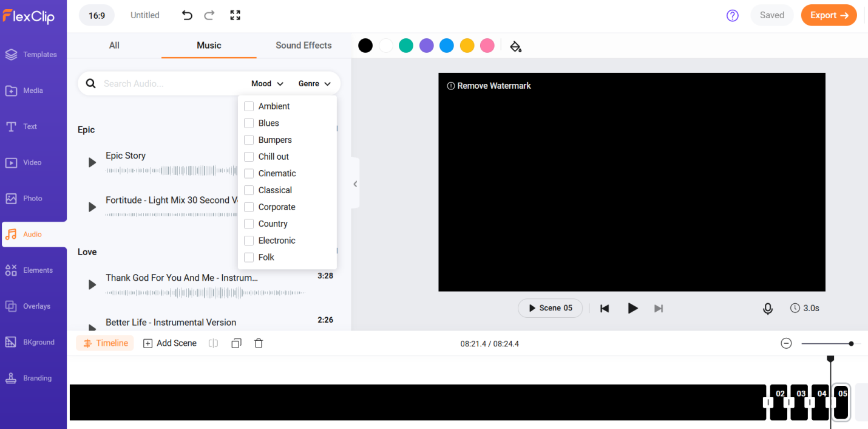868x429 pixels.
Task: Open the Elements sidebar panel
Action: pyautogui.click(x=33, y=270)
